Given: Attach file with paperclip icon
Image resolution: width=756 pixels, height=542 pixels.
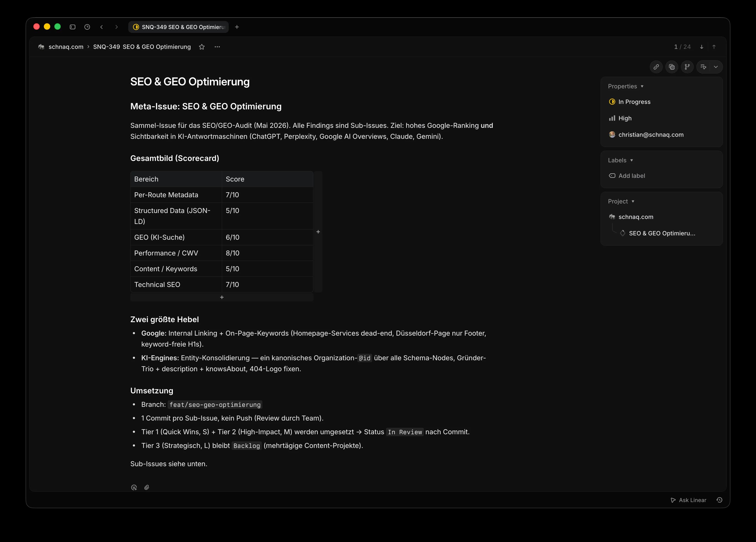Looking at the screenshot, I should pos(147,487).
